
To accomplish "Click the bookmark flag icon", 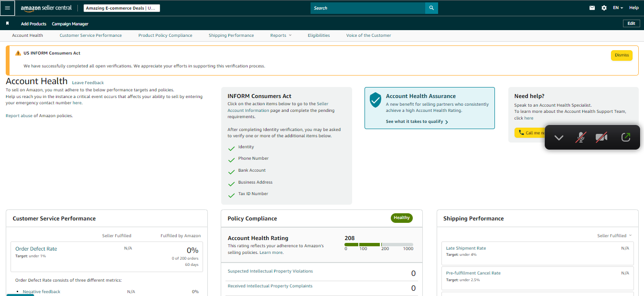I will (7, 23).
